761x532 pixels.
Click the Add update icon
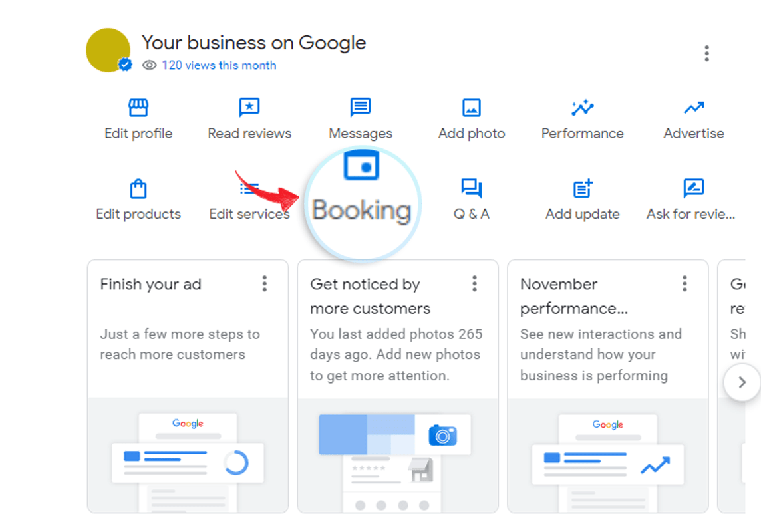coord(583,189)
